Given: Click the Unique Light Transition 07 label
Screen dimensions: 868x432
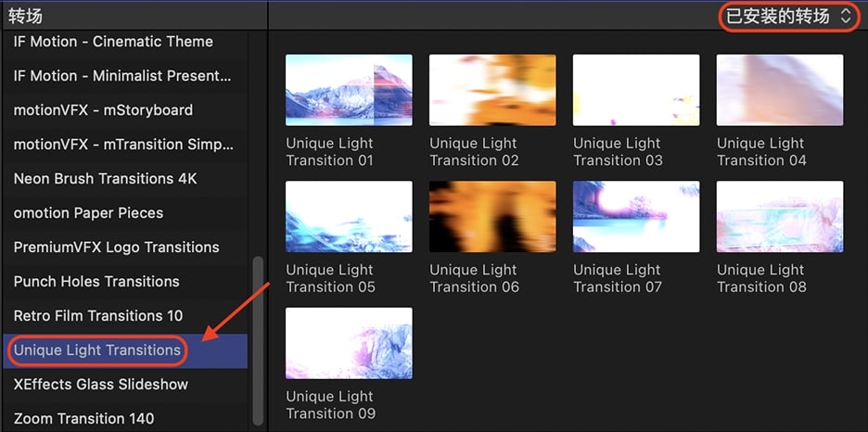Looking at the screenshot, I should [618, 278].
